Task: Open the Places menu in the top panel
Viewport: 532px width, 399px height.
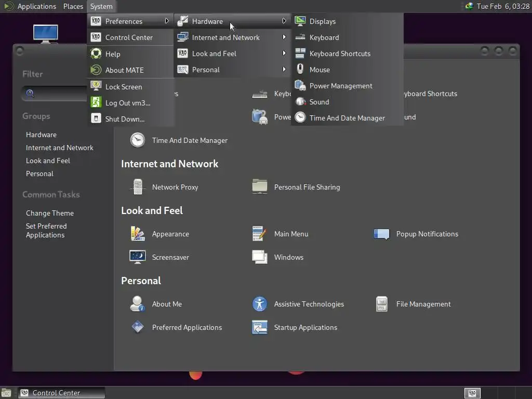Action: point(73,6)
